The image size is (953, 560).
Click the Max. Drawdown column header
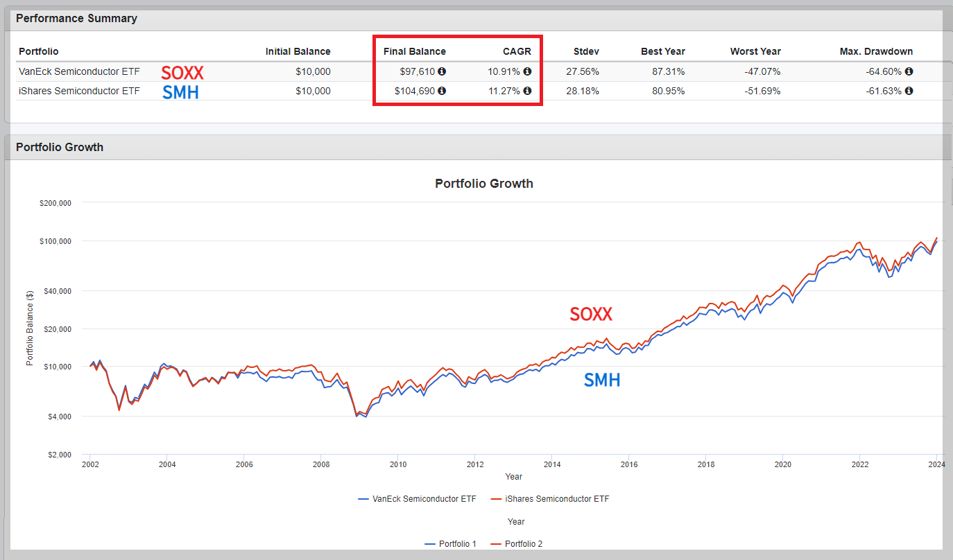877,51
